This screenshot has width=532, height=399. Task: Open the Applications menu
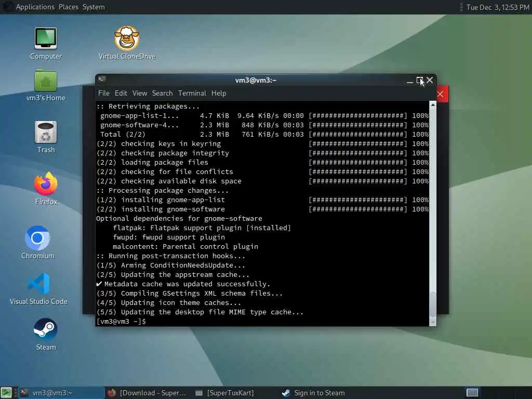[x=35, y=7]
